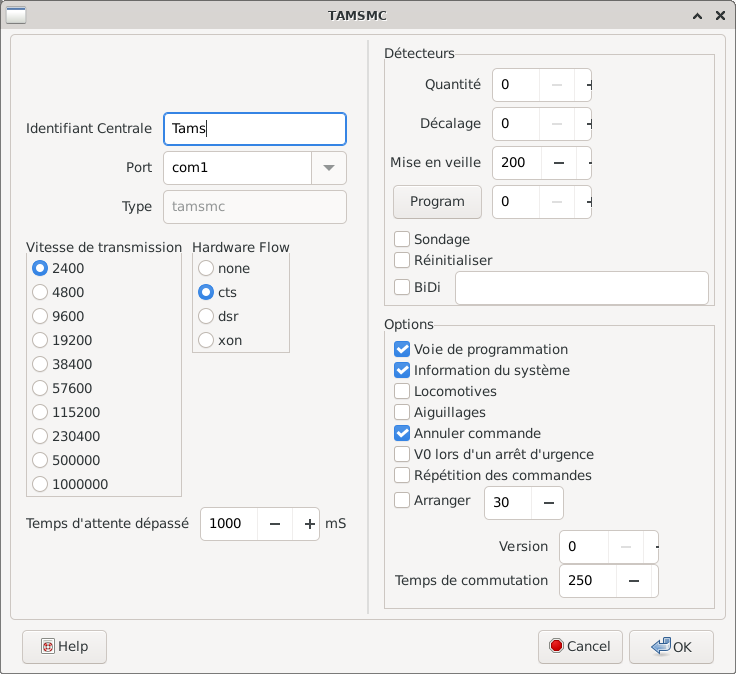Toggle the BiDi checkbox
Viewport: 736px width, 674px height.
click(x=402, y=287)
